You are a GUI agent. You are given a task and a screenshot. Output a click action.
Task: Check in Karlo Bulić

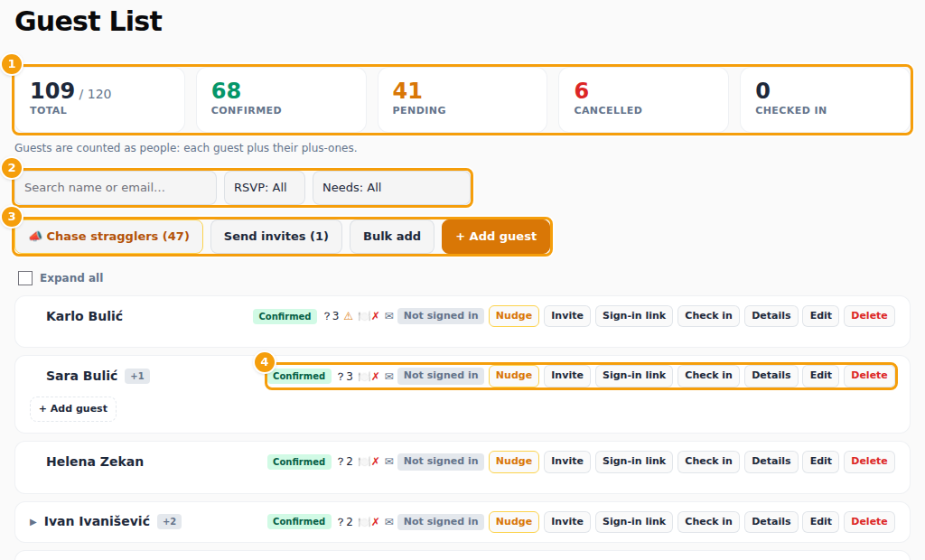(x=708, y=316)
